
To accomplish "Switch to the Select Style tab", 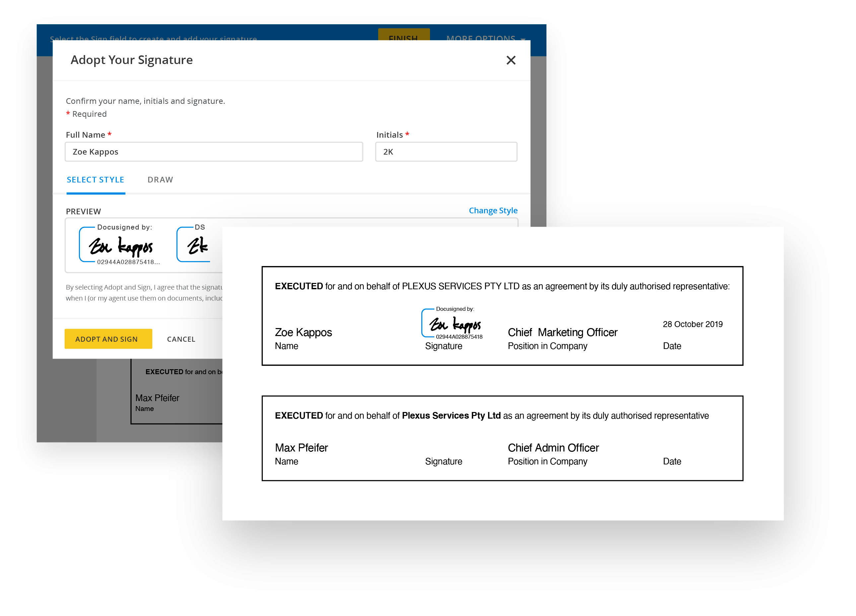I will tap(96, 180).
